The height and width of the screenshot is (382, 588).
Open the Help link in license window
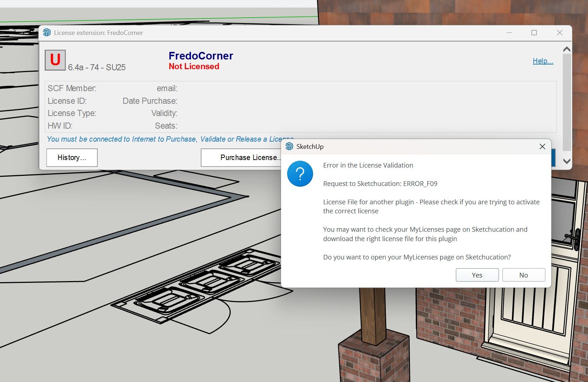click(x=543, y=61)
